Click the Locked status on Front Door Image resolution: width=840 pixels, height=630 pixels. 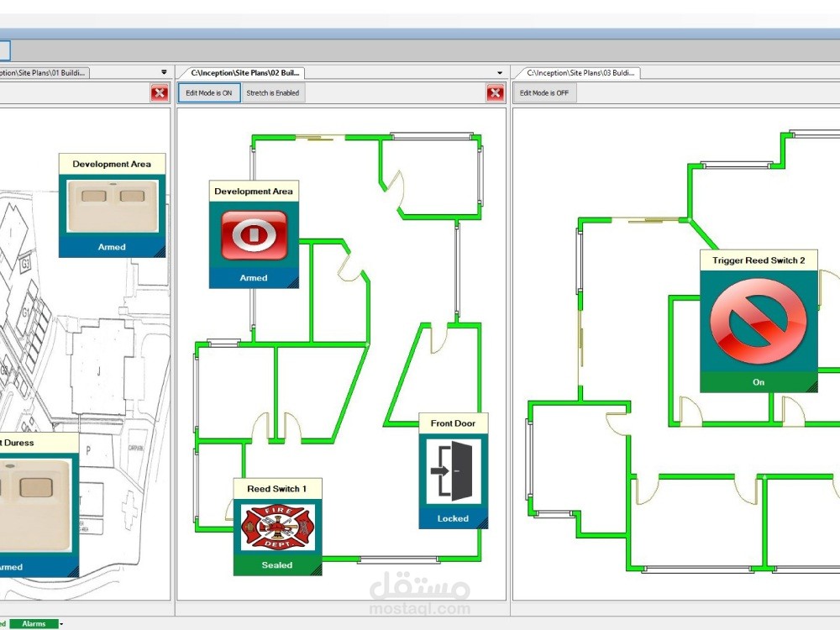[453, 518]
